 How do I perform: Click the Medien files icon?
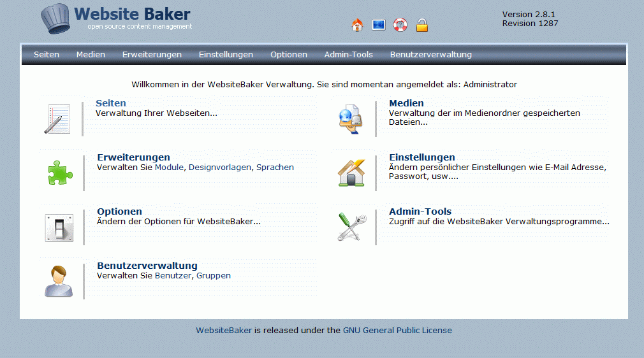pyautogui.click(x=350, y=119)
